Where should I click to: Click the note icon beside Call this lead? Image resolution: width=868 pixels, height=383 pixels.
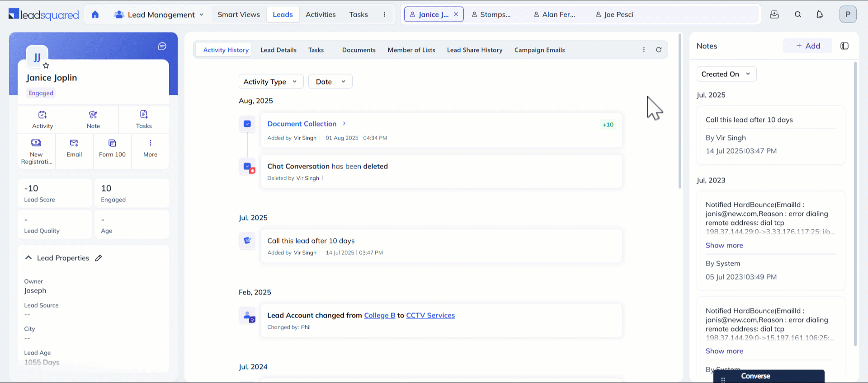click(247, 241)
